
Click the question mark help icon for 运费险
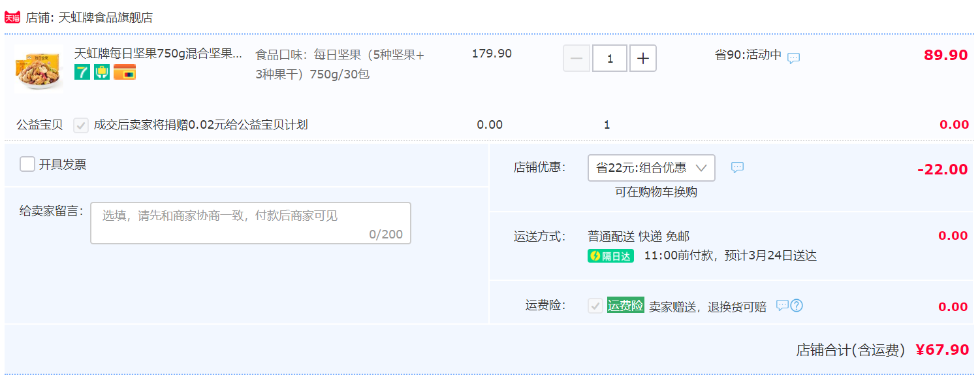(x=796, y=305)
